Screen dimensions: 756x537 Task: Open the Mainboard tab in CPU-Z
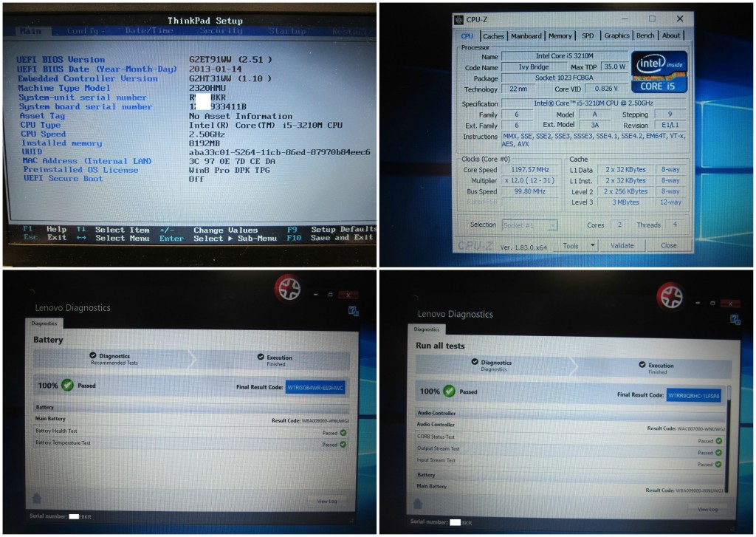coord(526,35)
